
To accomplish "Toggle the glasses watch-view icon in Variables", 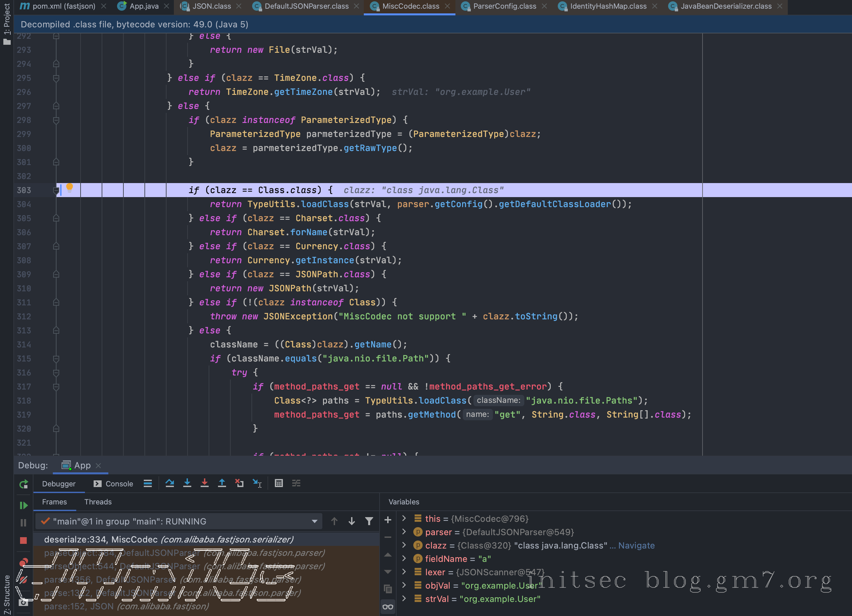I will (388, 606).
